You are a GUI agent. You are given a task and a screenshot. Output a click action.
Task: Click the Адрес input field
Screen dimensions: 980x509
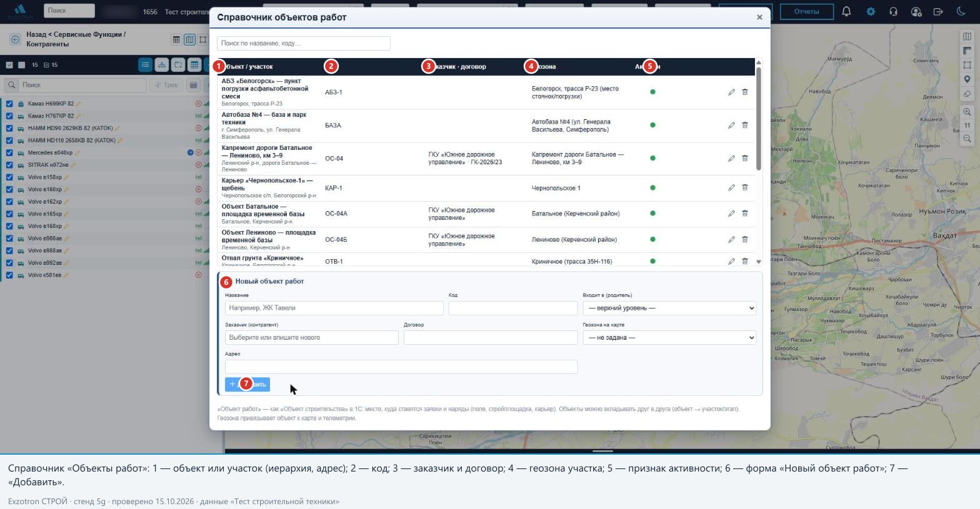(x=401, y=367)
